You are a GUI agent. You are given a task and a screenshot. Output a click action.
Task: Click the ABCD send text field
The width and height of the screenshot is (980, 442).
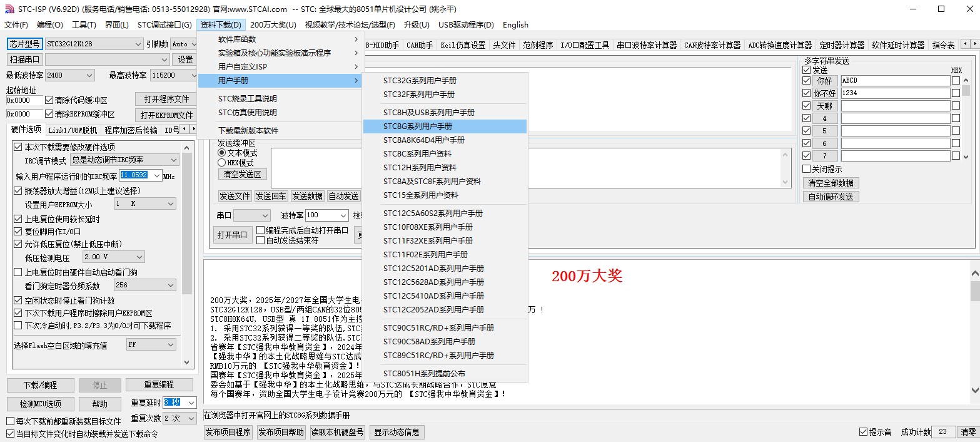pyautogui.click(x=895, y=81)
